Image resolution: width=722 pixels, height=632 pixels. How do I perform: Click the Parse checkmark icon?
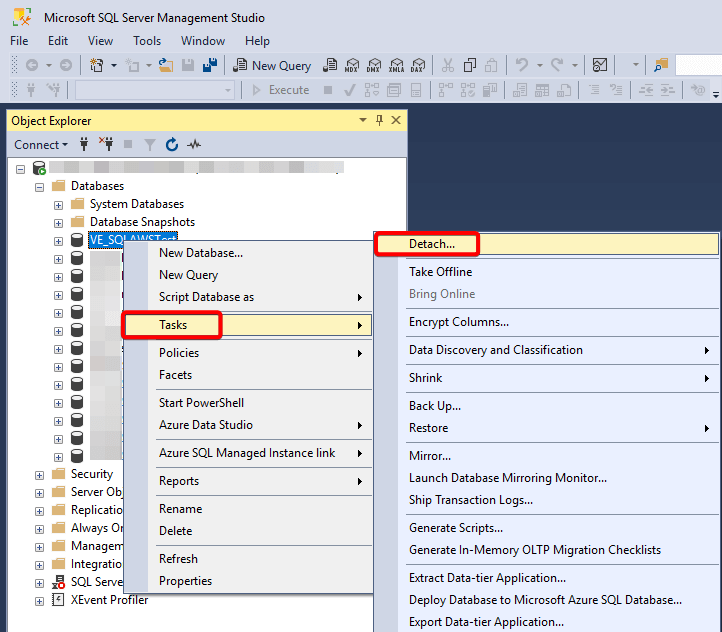pos(349,90)
